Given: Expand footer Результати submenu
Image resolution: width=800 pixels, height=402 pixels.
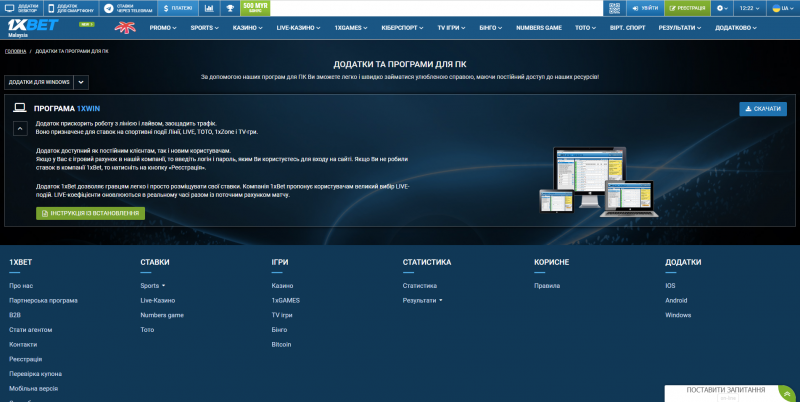Looking at the screenshot, I should (x=422, y=300).
